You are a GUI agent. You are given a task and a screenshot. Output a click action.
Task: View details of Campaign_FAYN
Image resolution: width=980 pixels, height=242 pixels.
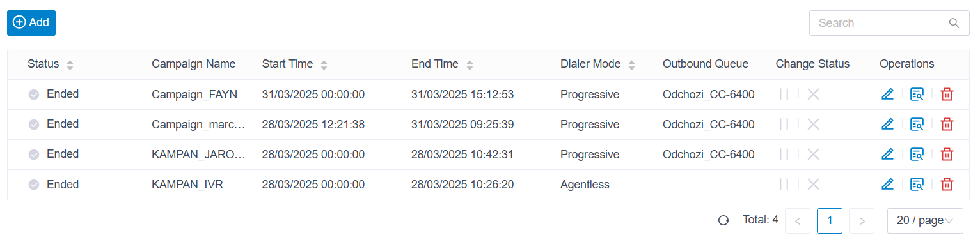pyautogui.click(x=917, y=95)
